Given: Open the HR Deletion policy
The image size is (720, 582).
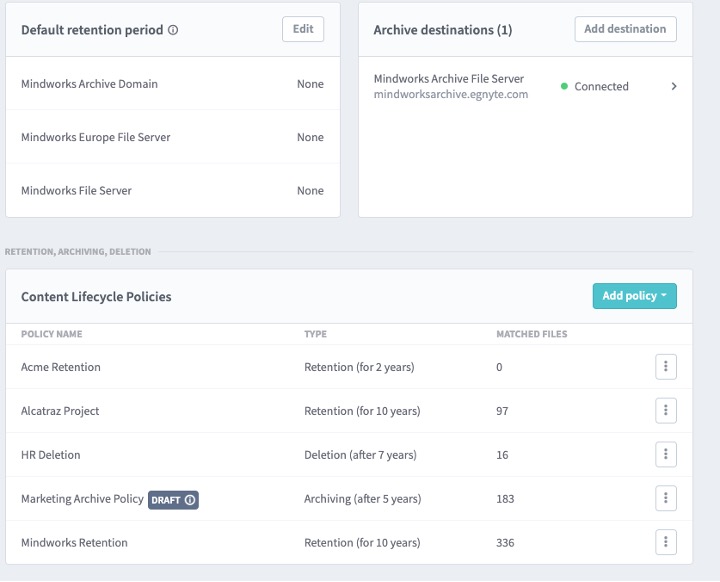Looking at the screenshot, I should pyautogui.click(x=51, y=455).
